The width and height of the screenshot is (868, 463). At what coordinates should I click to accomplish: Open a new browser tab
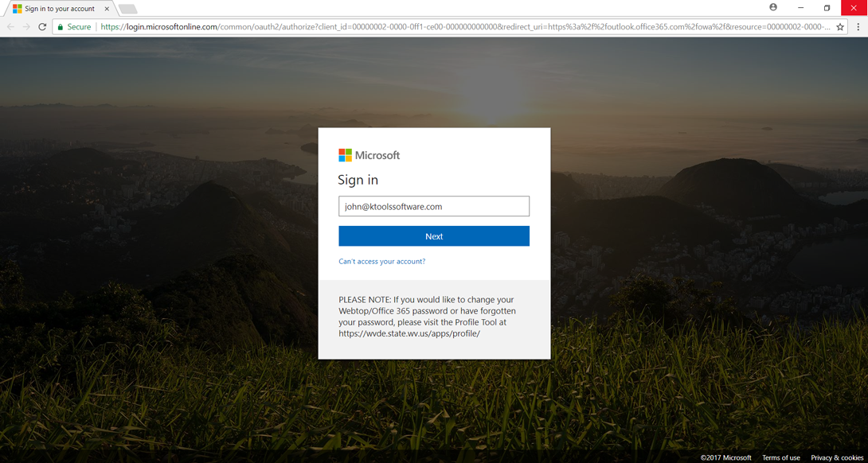click(127, 9)
